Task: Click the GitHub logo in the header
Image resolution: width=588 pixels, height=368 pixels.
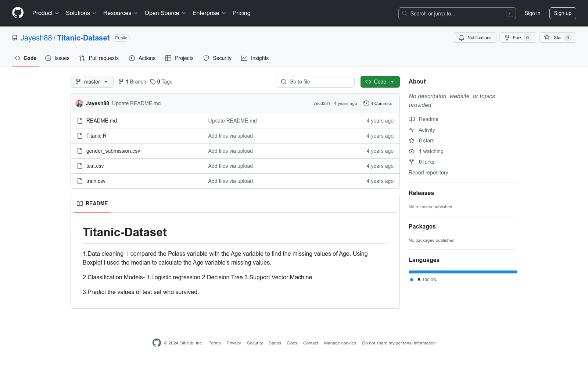Action: 18,13
